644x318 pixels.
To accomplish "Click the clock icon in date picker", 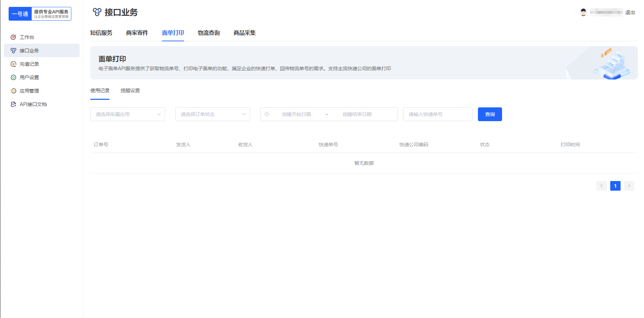I will 267,114.
